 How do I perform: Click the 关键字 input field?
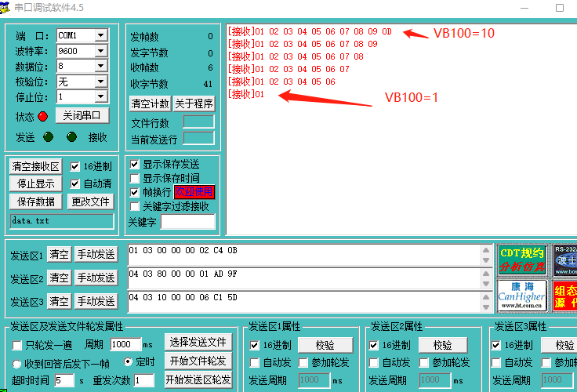187,223
